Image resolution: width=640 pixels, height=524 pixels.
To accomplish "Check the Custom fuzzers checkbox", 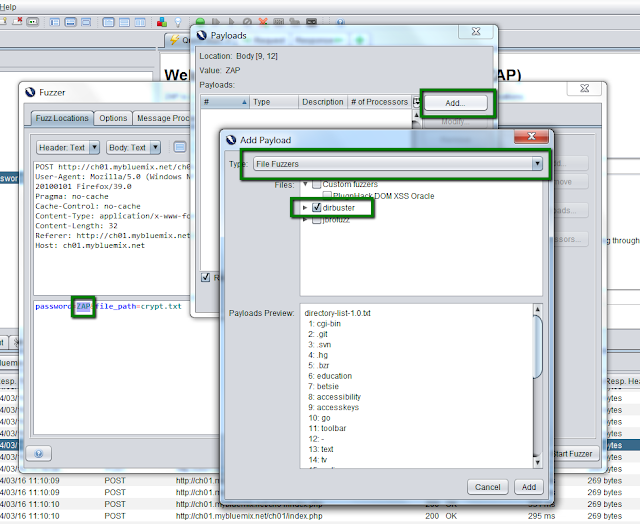I will coord(317,184).
